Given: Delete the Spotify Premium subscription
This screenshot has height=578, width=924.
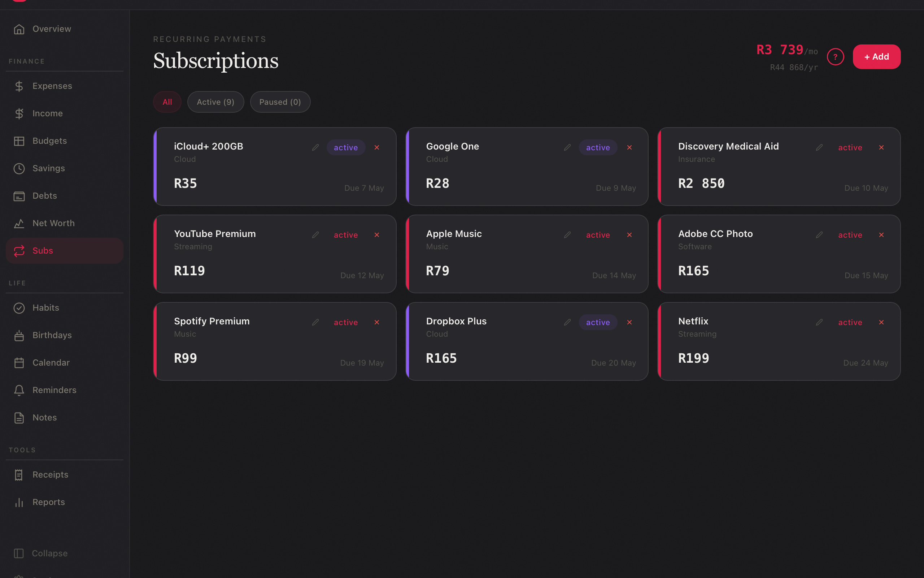Looking at the screenshot, I should [x=377, y=323].
